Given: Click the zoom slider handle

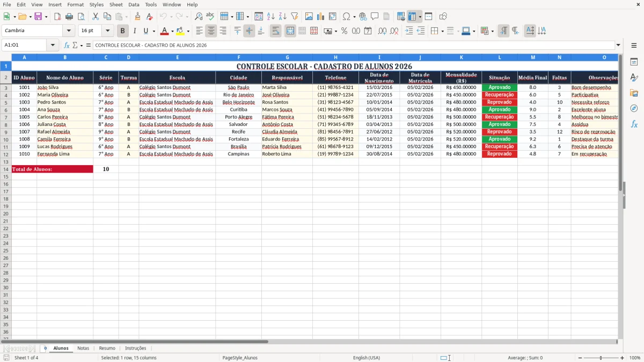Looking at the screenshot, I should pos(601,358).
